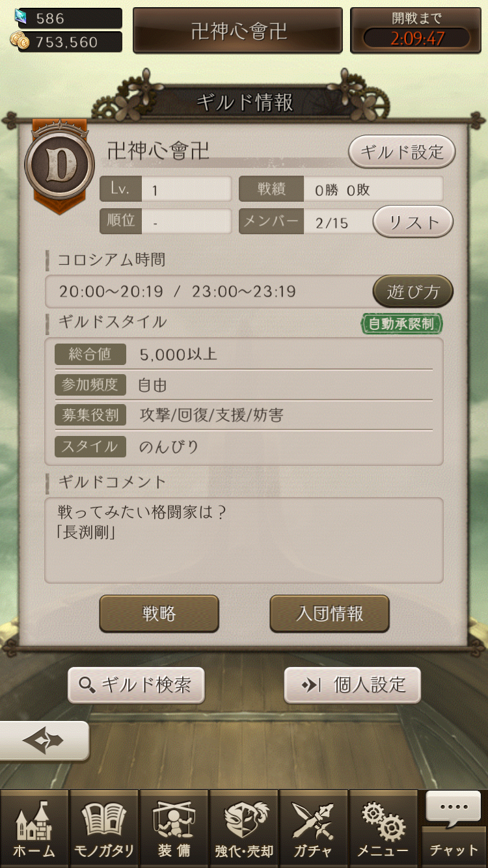Open the メニュー gears icon
This screenshot has width=488, height=868.
(383, 828)
